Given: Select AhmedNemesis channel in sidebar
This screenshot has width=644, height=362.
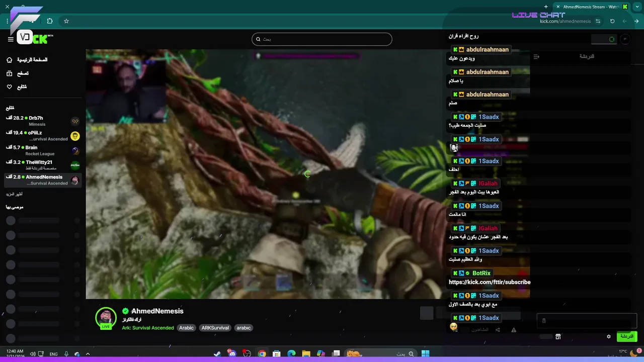Looking at the screenshot, I should (x=43, y=180).
